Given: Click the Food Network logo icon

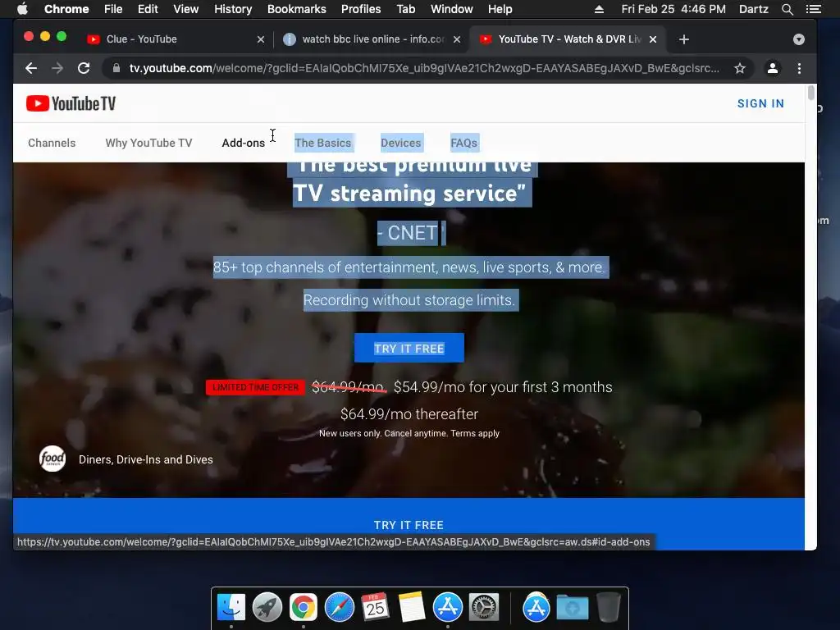Looking at the screenshot, I should 52,459.
